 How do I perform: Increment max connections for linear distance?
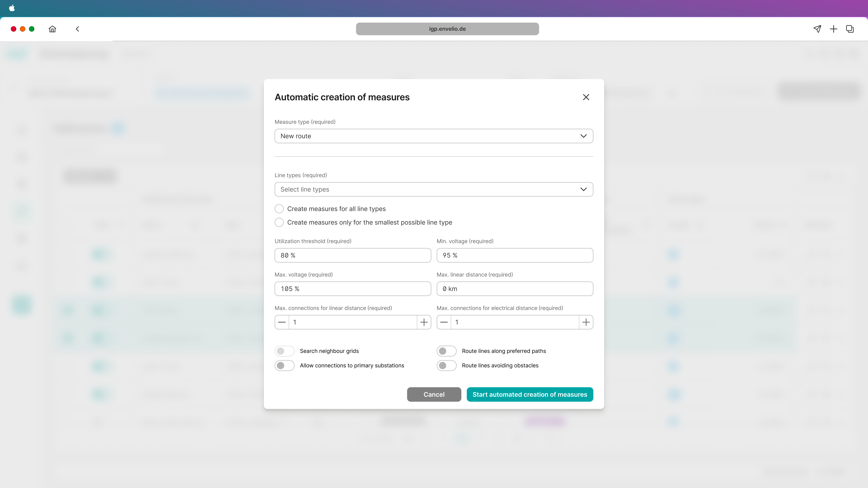click(424, 322)
